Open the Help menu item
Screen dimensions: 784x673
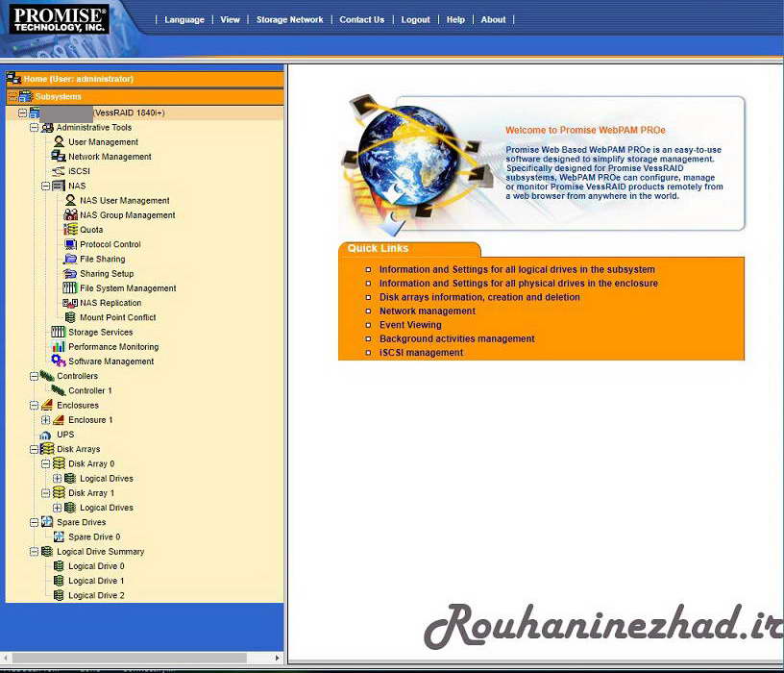click(455, 20)
